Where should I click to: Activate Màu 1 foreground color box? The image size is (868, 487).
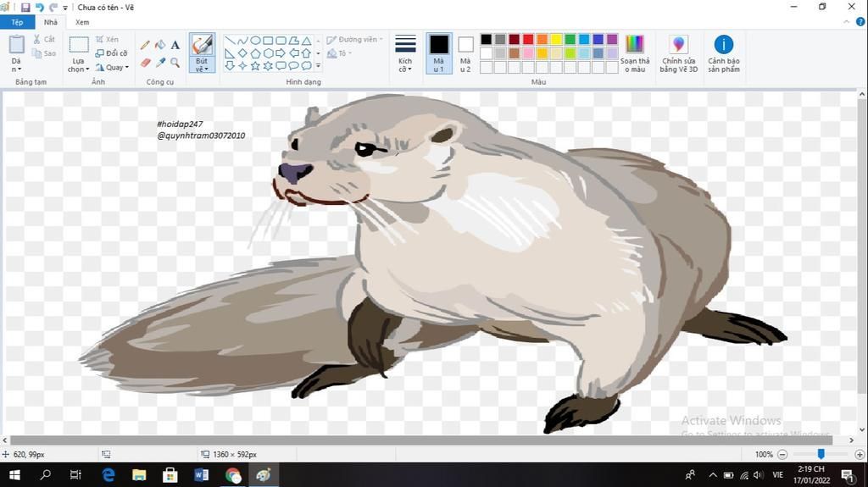pyautogui.click(x=439, y=53)
